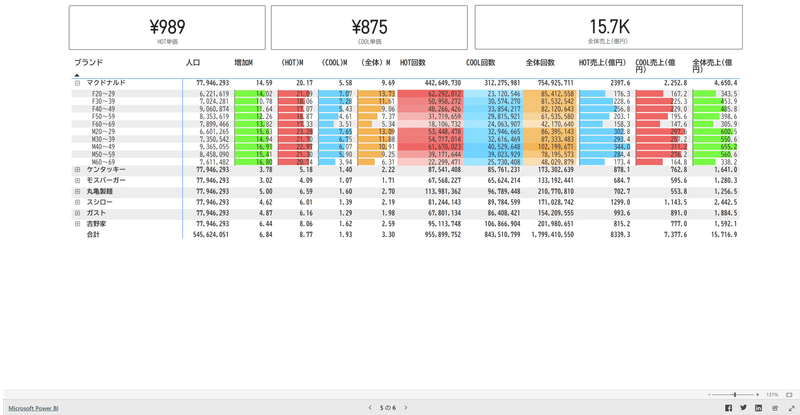Image resolution: width=800 pixels, height=415 pixels.
Task: Click マクドナルド HOT回数 value 442,649,730
Action: [x=443, y=83]
